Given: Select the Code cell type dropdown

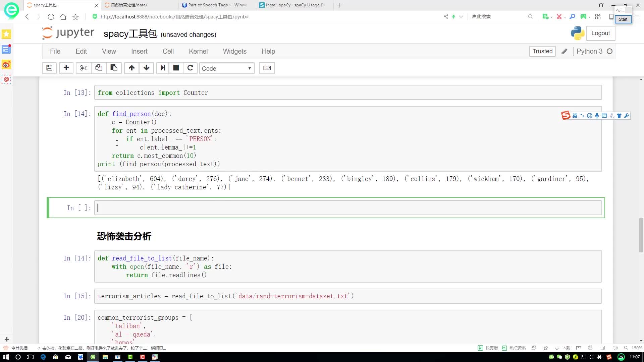Looking at the screenshot, I should 227,68.
